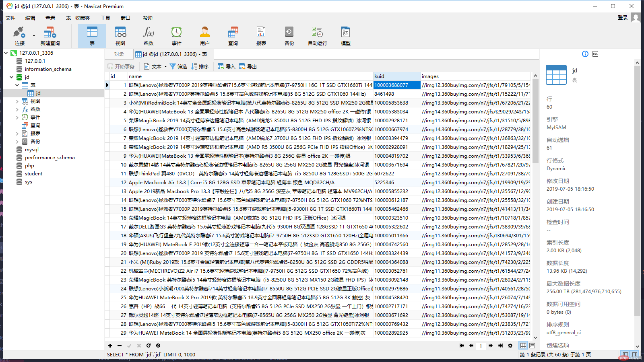644x362 pixels.
Task: Go to last page of records
Action: (x=500, y=346)
